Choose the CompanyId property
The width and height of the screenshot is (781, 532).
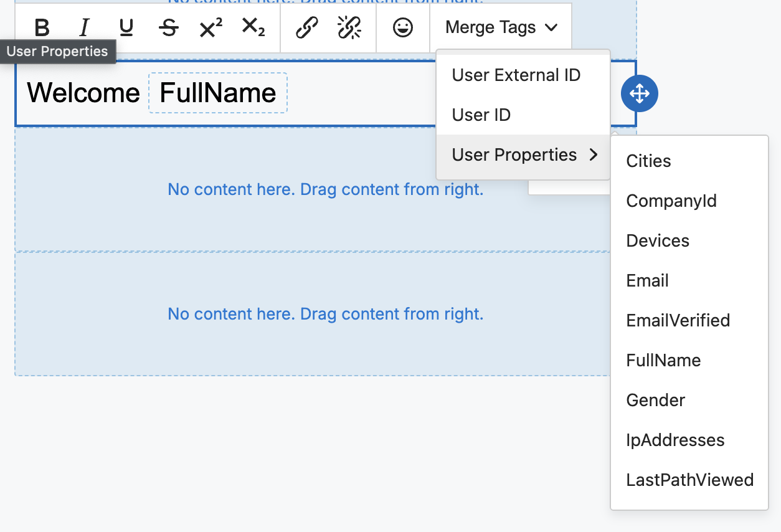(x=671, y=201)
